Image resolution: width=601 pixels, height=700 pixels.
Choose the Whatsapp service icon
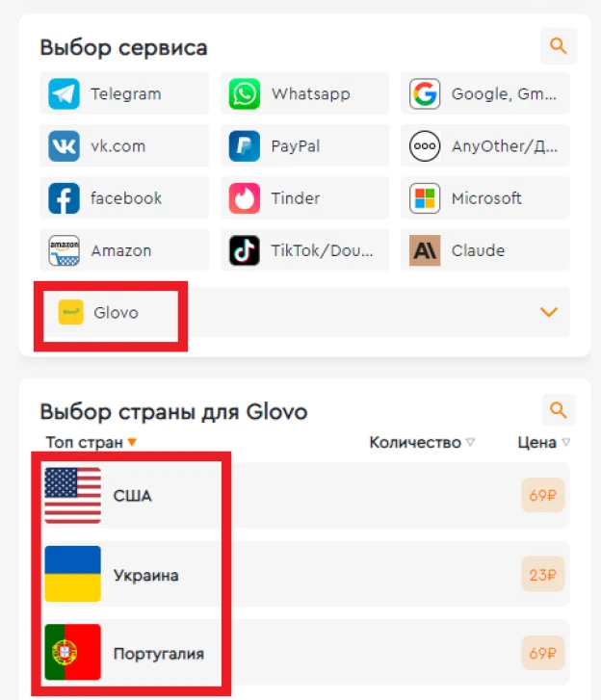[x=245, y=93]
